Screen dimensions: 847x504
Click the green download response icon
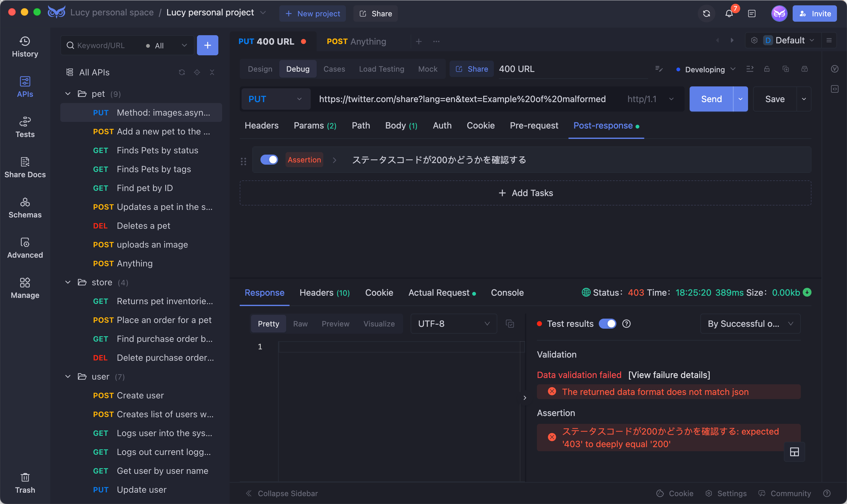click(807, 293)
